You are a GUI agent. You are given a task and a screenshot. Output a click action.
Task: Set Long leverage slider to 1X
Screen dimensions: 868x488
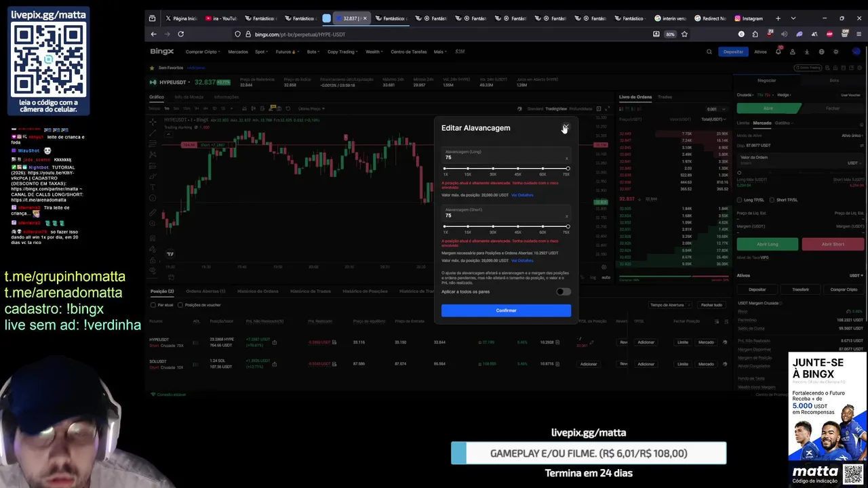(445, 168)
